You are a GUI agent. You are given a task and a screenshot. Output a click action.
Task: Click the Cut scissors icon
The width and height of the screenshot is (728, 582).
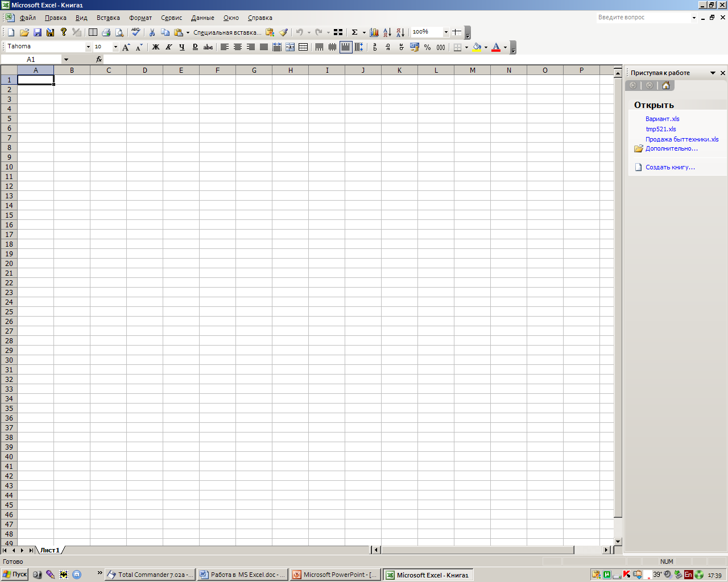click(152, 32)
